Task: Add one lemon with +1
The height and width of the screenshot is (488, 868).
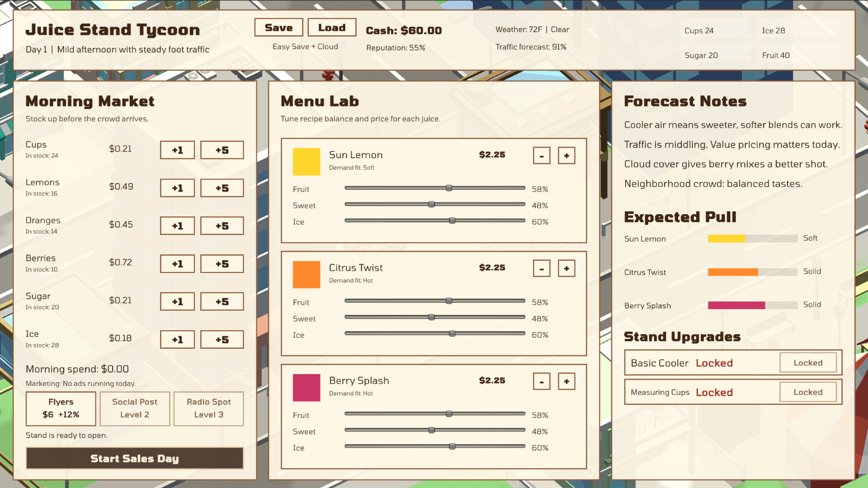Action: tap(177, 188)
